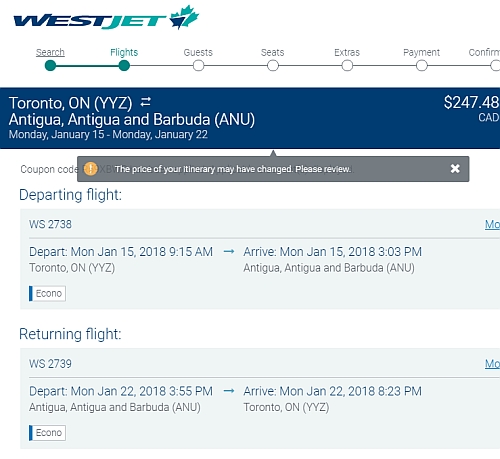Click the Payment step circle
This screenshot has height=459, width=500.
[422, 66]
